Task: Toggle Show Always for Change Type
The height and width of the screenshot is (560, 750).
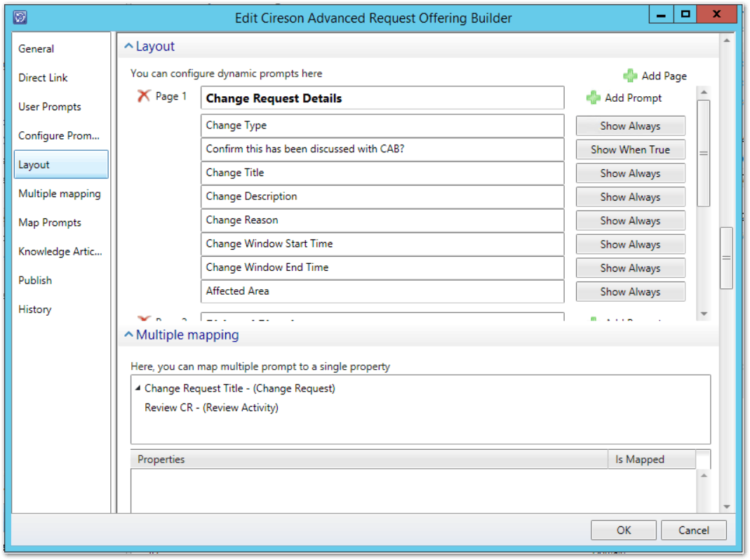Action: point(631,126)
